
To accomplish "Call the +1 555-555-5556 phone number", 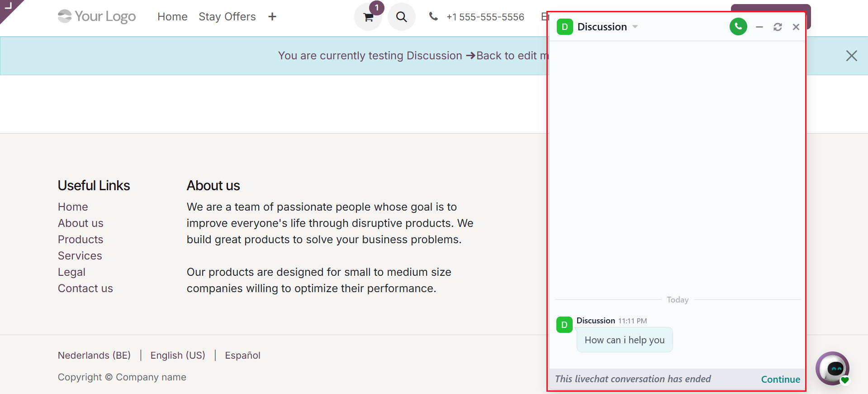I will pyautogui.click(x=485, y=17).
